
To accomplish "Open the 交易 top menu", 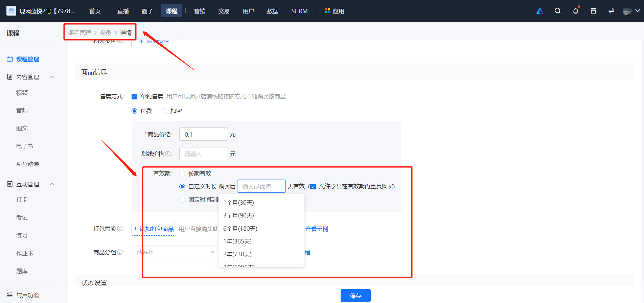I will [x=224, y=11].
